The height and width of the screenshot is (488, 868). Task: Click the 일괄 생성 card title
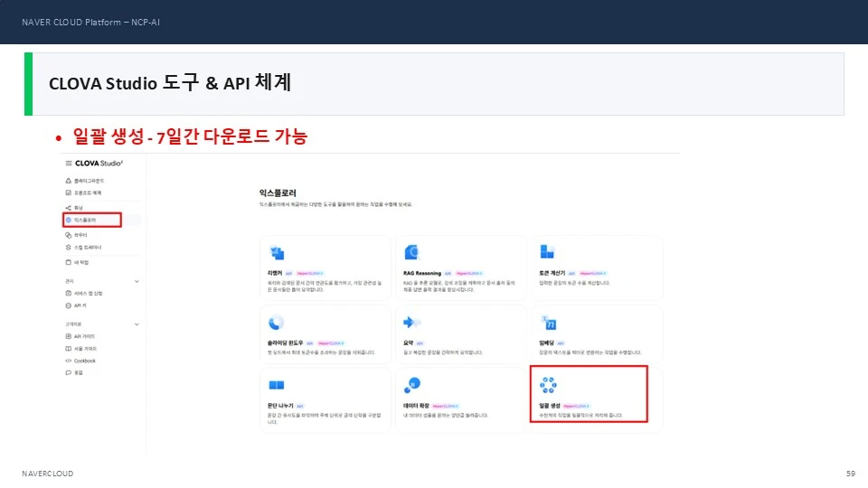[x=550, y=406]
